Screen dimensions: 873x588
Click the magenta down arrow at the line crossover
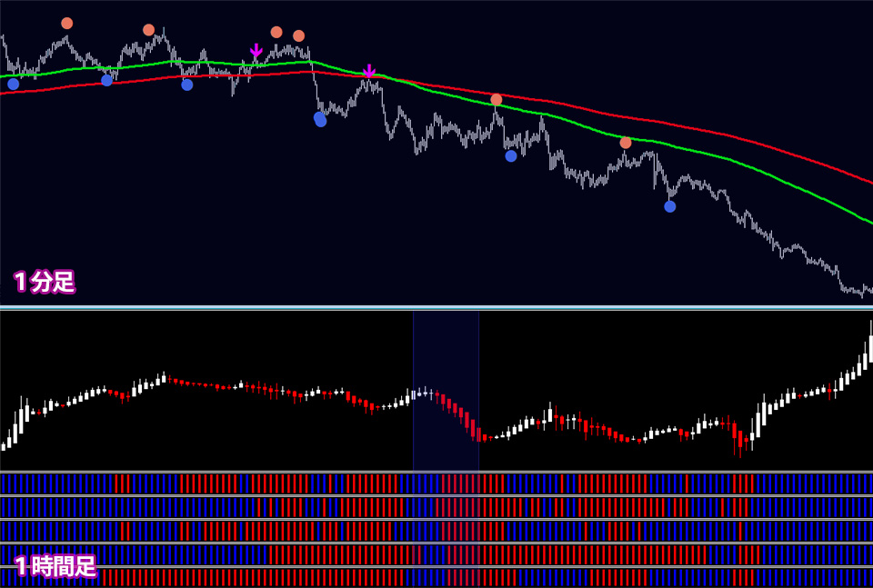[368, 71]
